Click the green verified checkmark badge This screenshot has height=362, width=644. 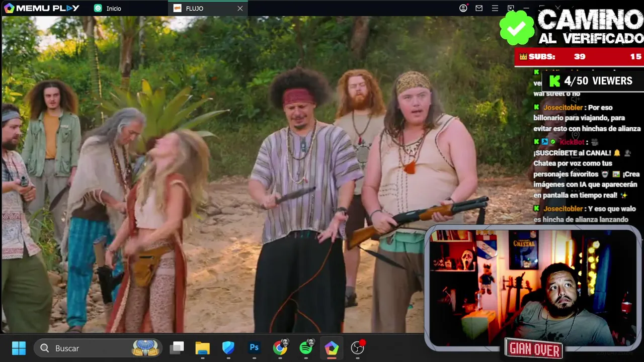[517, 28]
